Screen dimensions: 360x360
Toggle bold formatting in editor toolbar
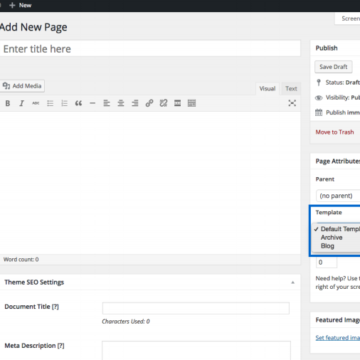click(8, 103)
